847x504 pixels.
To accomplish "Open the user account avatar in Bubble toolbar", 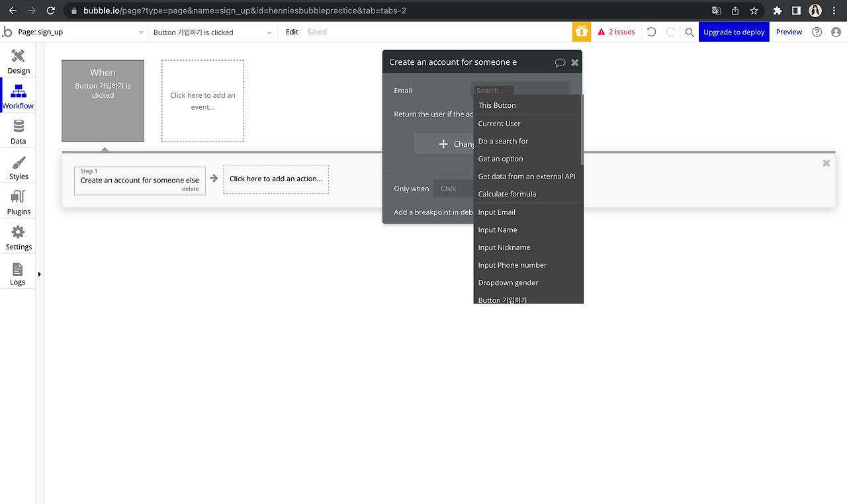I will pyautogui.click(x=836, y=32).
